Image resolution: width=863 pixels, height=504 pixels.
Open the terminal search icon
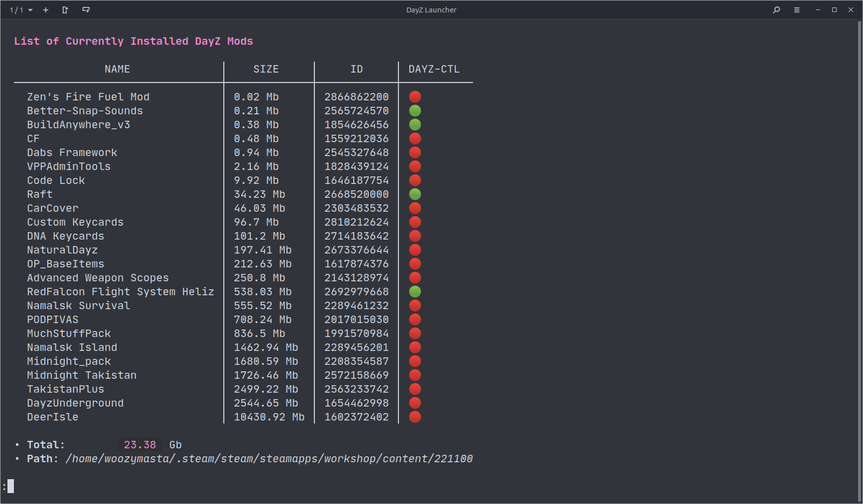click(x=776, y=10)
